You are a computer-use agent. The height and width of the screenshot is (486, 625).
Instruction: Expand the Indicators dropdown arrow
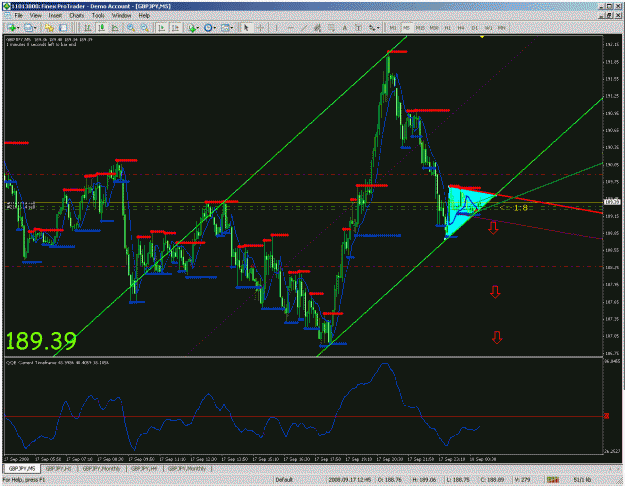(x=199, y=28)
